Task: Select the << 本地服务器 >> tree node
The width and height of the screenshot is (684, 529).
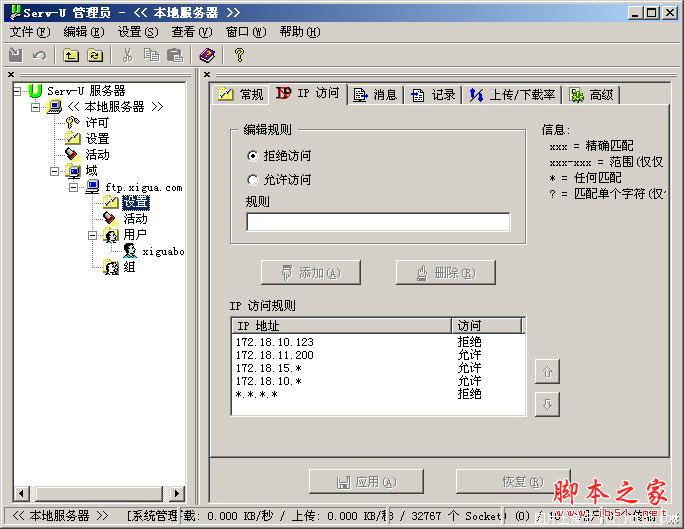Action: pyautogui.click(x=115, y=106)
